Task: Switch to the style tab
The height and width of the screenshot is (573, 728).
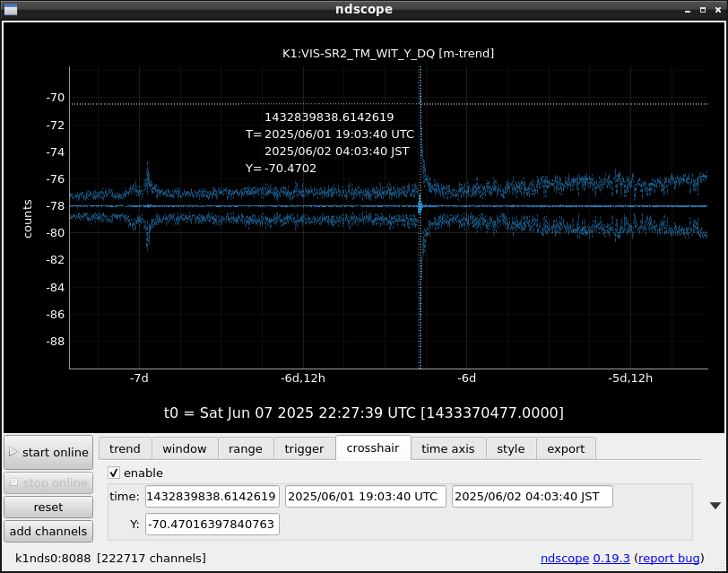Action: (x=511, y=448)
